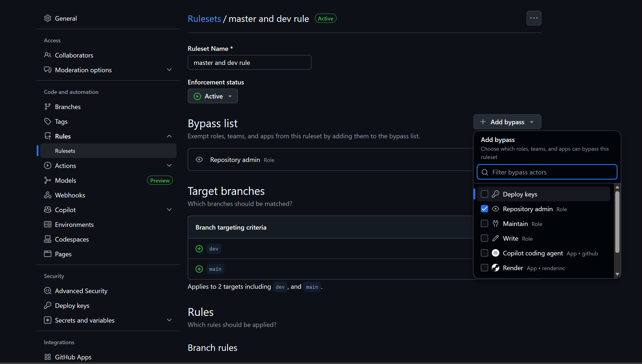642x364 pixels.
Task: Click the Rulesets breadcrumb link
Action: click(x=204, y=19)
